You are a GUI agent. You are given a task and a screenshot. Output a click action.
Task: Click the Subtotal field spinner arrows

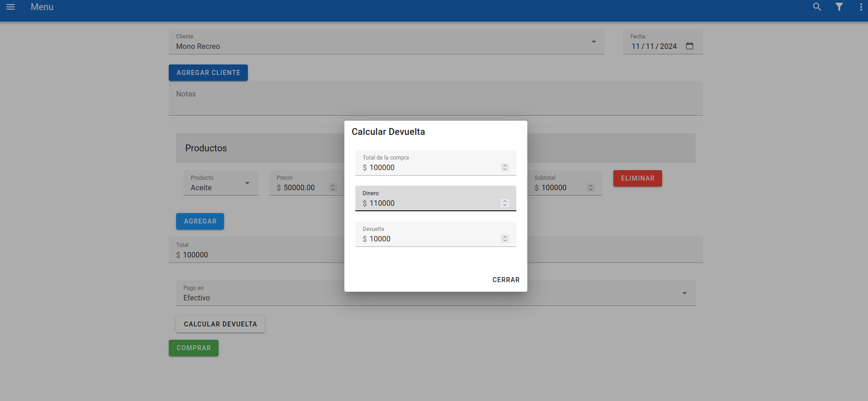tap(591, 187)
